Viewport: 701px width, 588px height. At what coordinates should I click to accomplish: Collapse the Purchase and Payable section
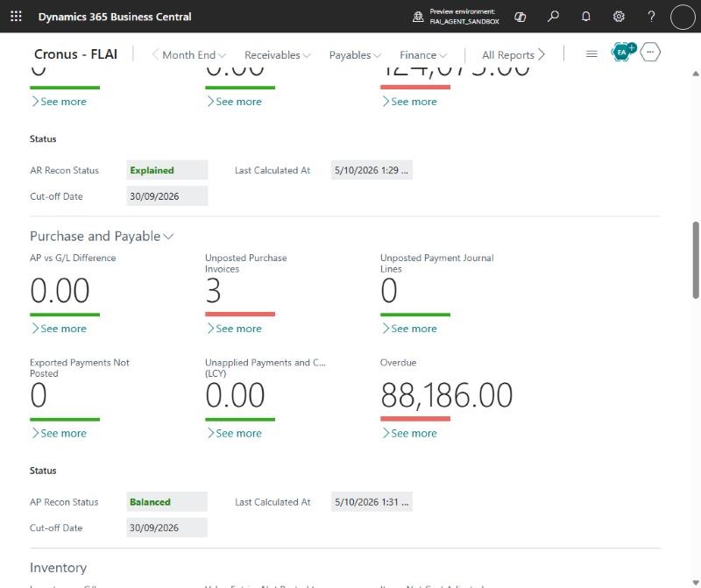click(102, 236)
